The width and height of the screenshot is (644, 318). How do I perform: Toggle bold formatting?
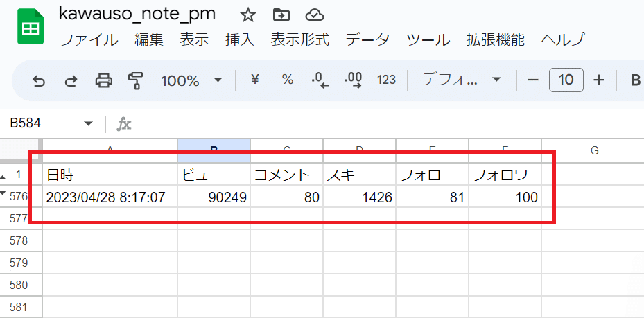click(636, 80)
